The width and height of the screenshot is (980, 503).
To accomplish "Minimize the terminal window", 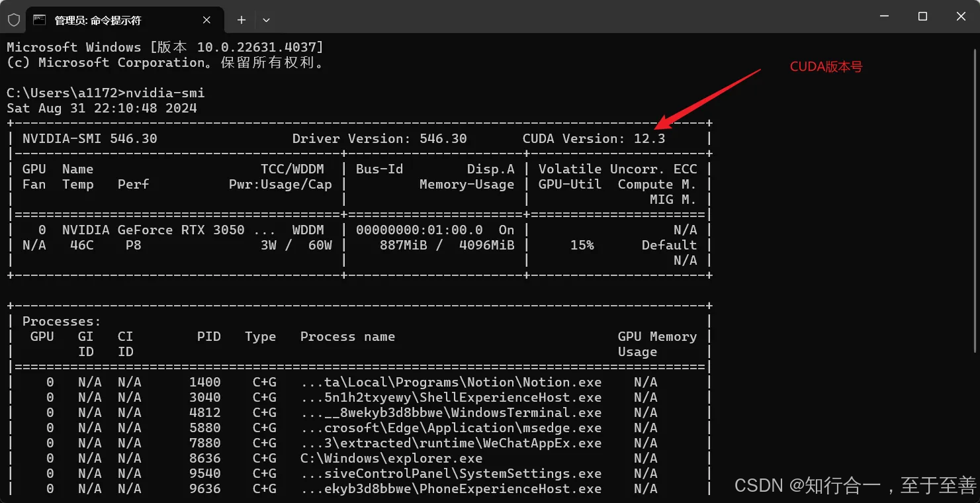I will [x=883, y=17].
